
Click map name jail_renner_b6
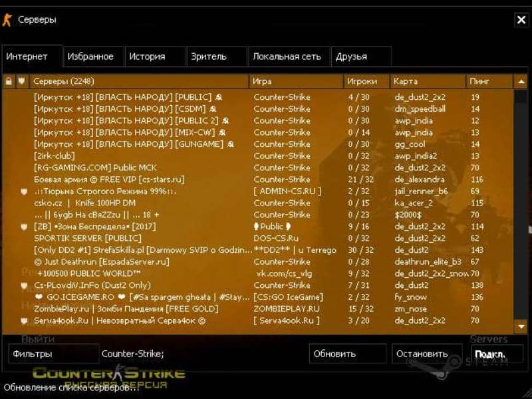[421, 192]
